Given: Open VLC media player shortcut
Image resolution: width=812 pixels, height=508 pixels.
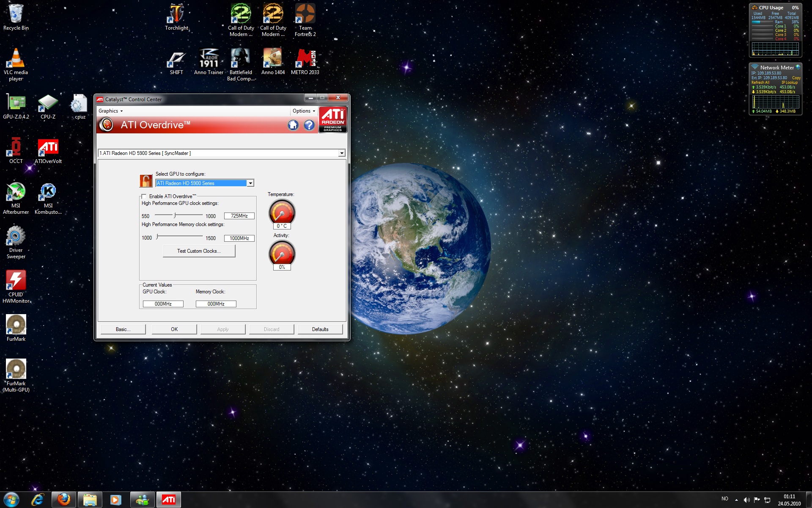Looking at the screenshot, I should pyautogui.click(x=16, y=64).
